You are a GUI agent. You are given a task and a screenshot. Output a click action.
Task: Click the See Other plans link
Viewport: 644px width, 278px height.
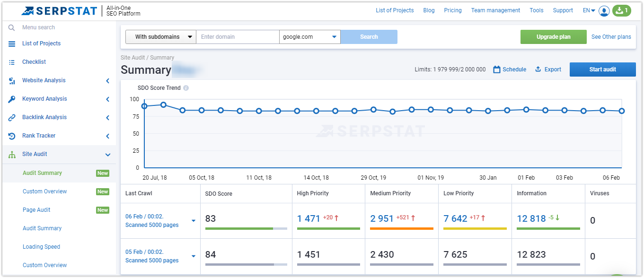click(611, 37)
